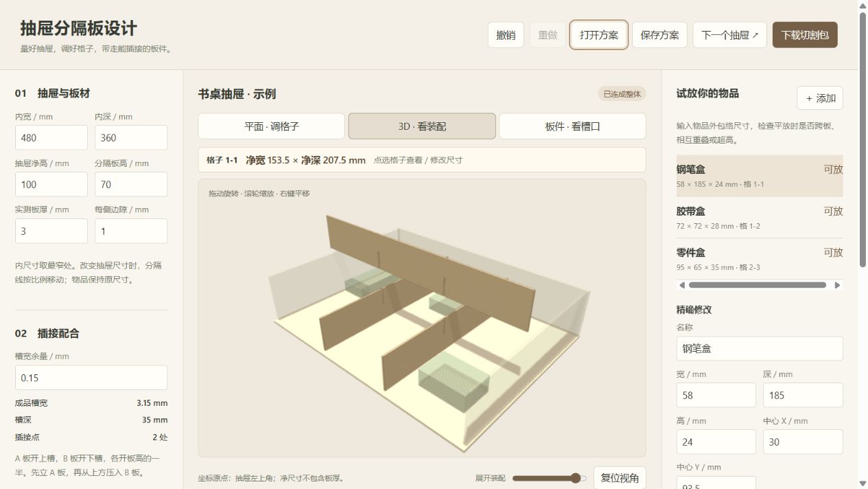Click the 深 field showing 185
The height and width of the screenshot is (489, 868).
click(803, 395)
